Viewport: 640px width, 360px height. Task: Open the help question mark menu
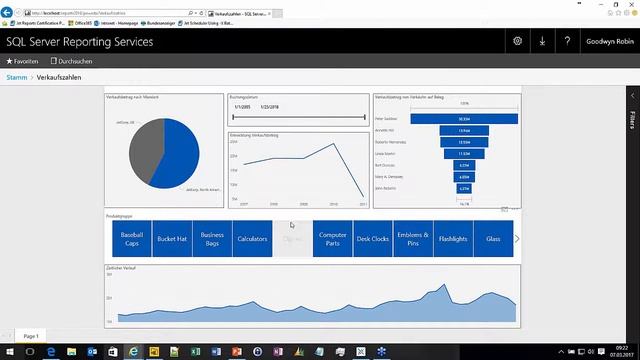567,41
